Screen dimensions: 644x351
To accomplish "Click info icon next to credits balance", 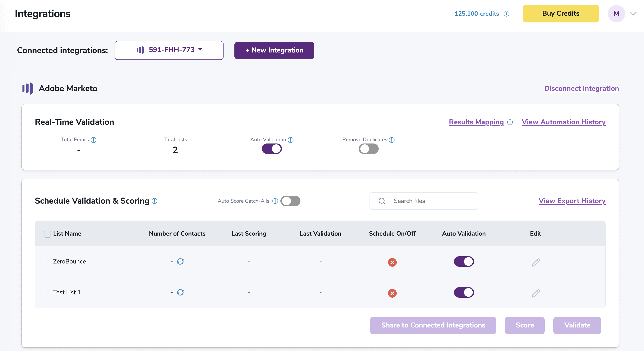I will 506,14.
